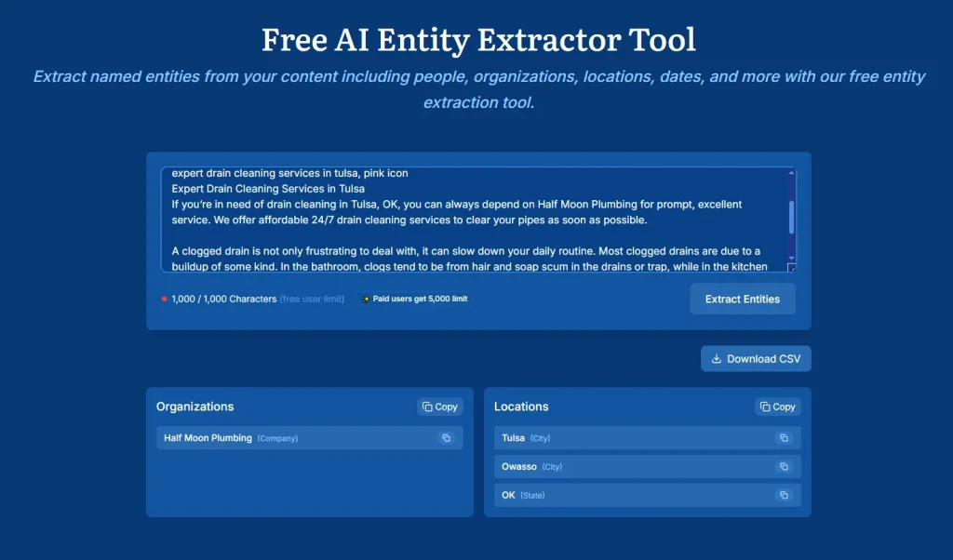Copy all Organizations entities
The width and height of the screenshot is (953, 560).
tap(439, 407)
